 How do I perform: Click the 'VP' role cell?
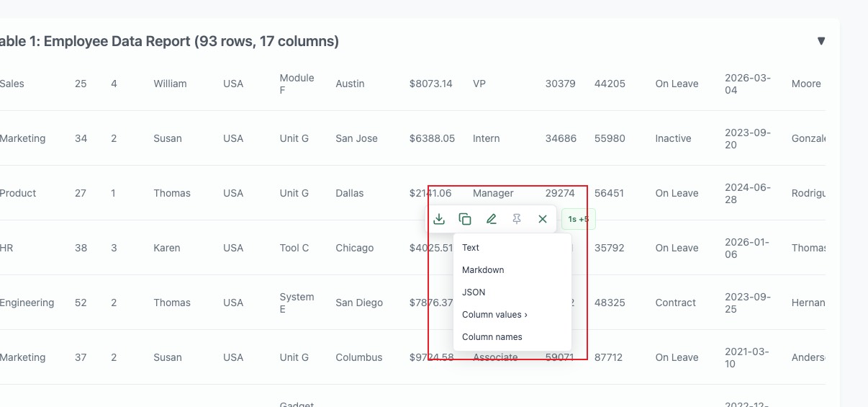click(x=479, y=84)
